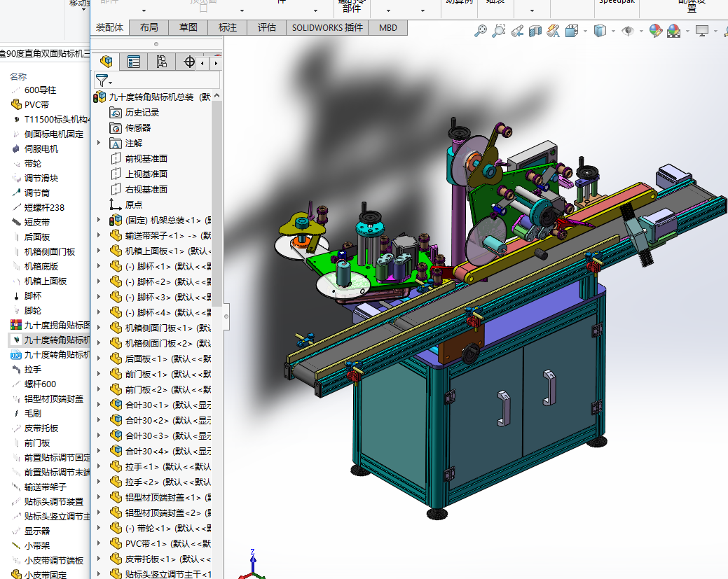
Task: Switch to the PropertyManager tab
Action: pos(134,62)
